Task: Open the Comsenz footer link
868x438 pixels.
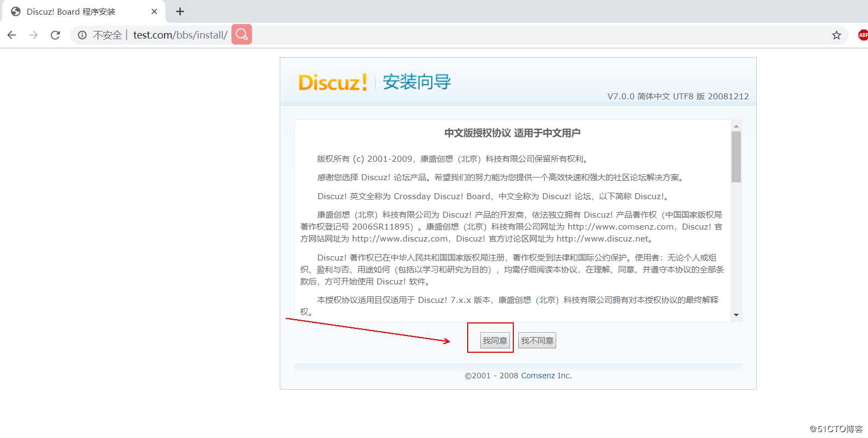Action: [538, 376]
